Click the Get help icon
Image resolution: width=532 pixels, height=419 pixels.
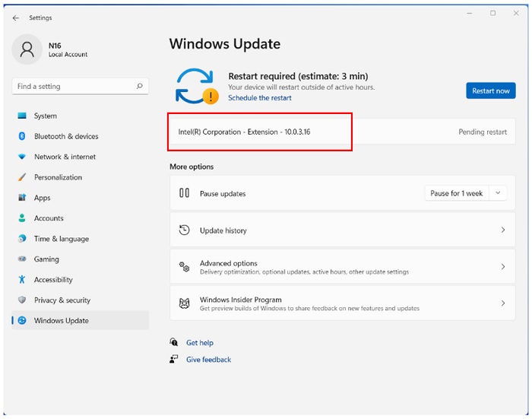pos(174,342)
